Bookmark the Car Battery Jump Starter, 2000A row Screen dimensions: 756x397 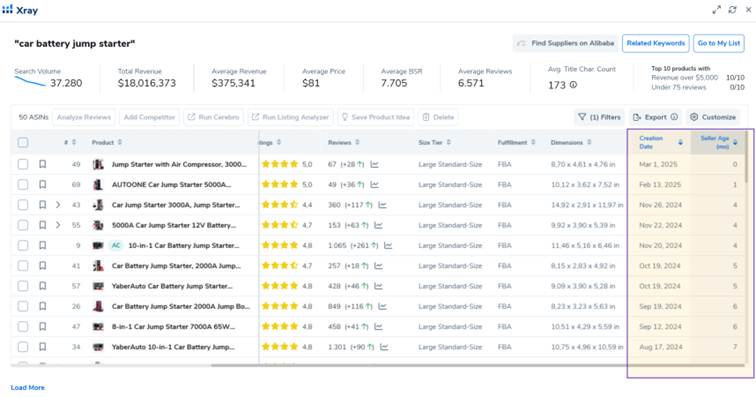(42, 266)
